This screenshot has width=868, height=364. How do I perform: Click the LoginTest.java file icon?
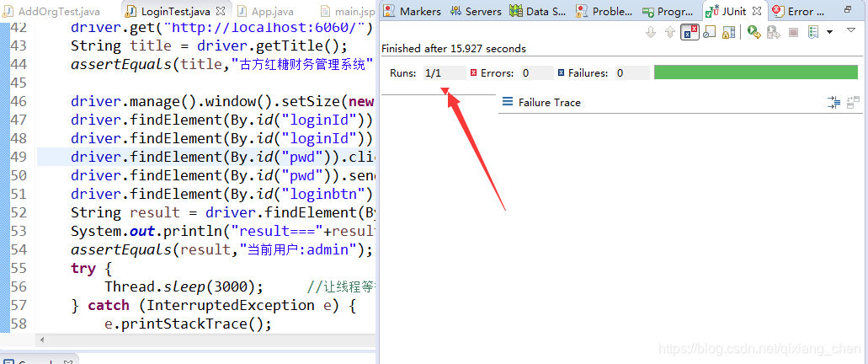(131, 11)
